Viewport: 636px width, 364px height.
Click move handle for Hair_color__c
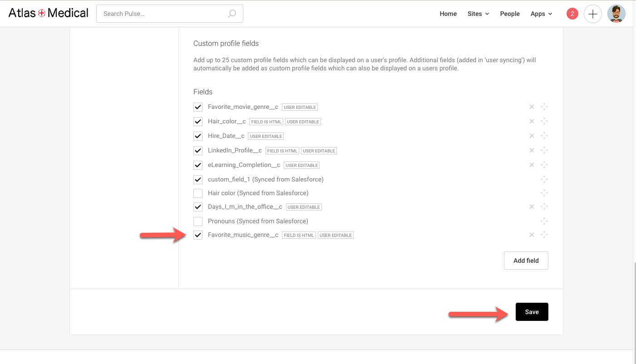point(544,122)
